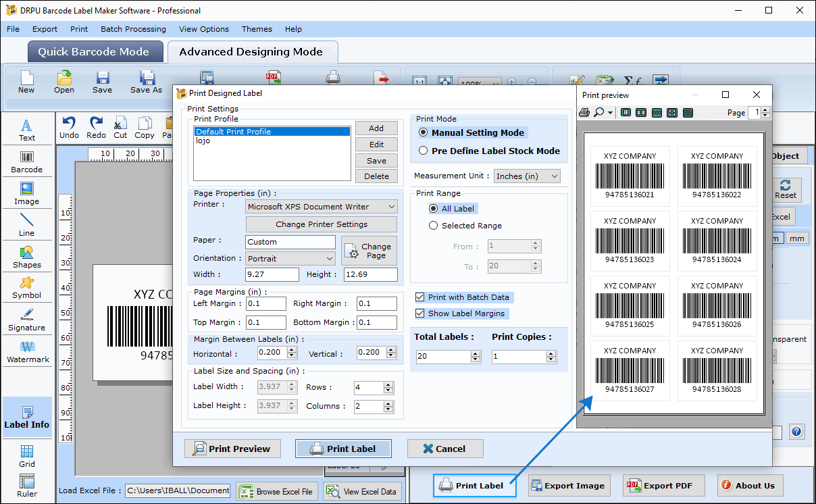
Task: Open the Export menu
Action: (x=45, y=29)
